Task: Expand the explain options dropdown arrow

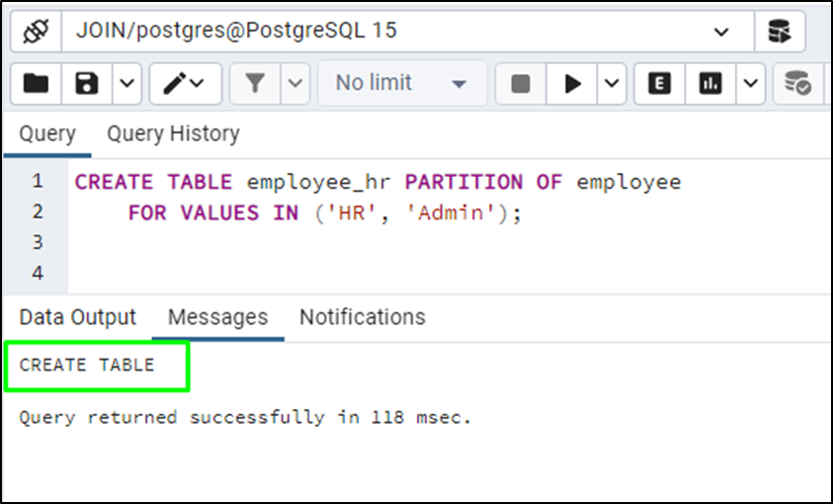Action: point(751,83)
